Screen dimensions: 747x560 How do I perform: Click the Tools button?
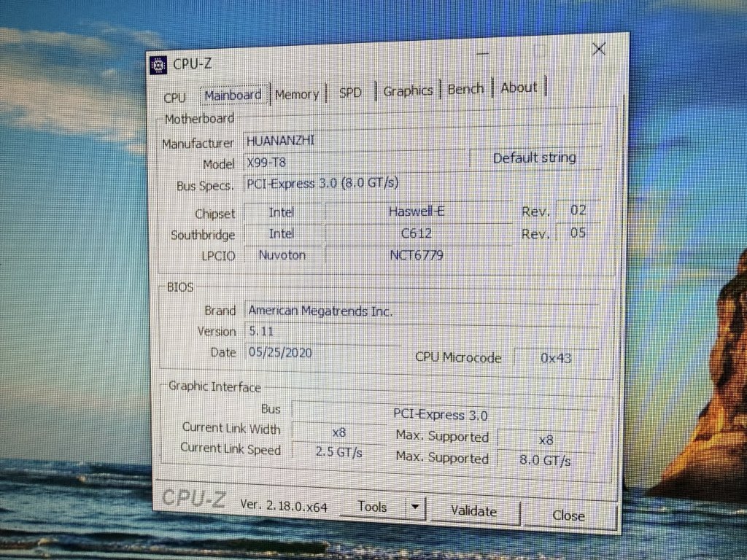click(372, 507)
